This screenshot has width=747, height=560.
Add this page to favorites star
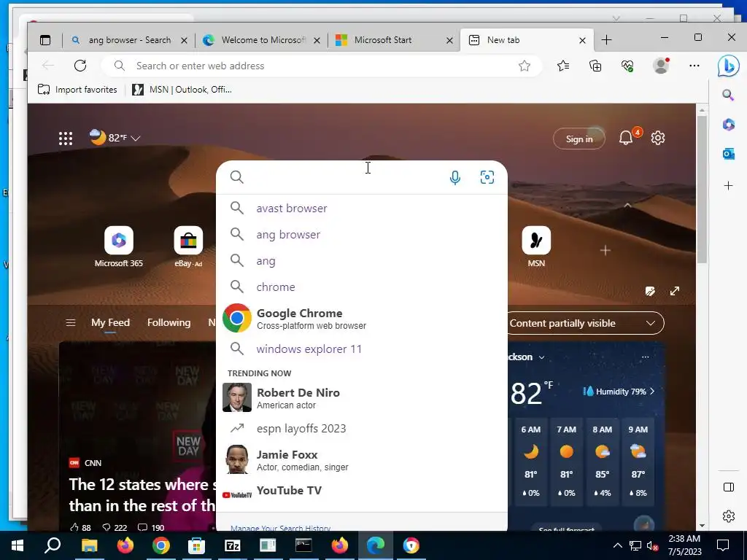pos(525,66)
